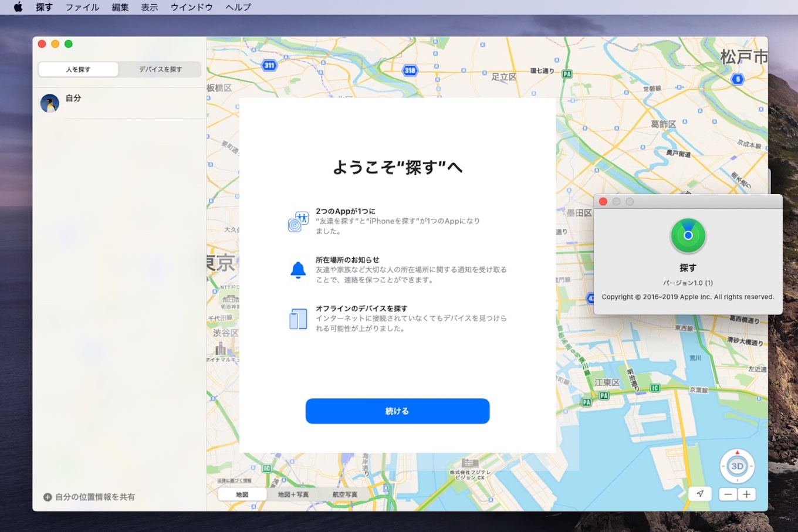798x532 pixels.
Task: Click the 足立区 label on map
Action: (x=504, y=77)
